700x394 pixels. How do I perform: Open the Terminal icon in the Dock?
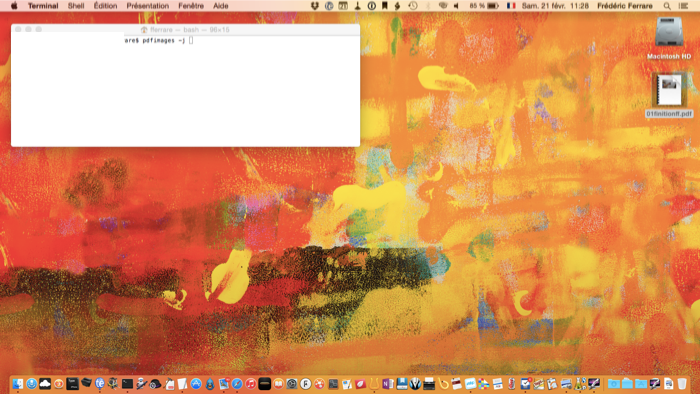[127, 384]
